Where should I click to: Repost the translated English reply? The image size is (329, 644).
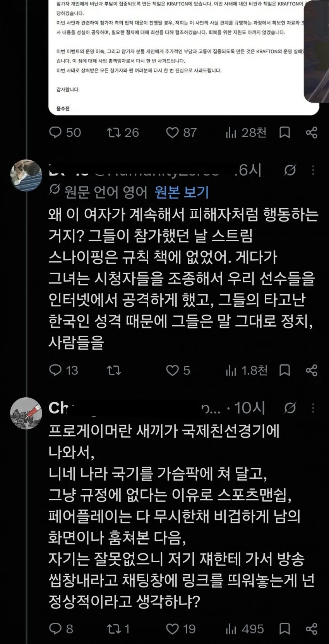click(x=114, y=371)
